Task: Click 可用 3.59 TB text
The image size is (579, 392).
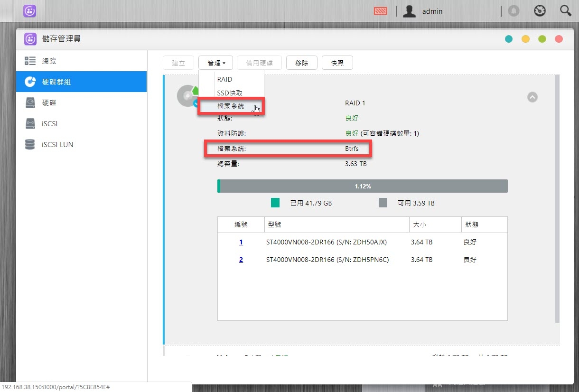Action: click(x=416, y=203)
